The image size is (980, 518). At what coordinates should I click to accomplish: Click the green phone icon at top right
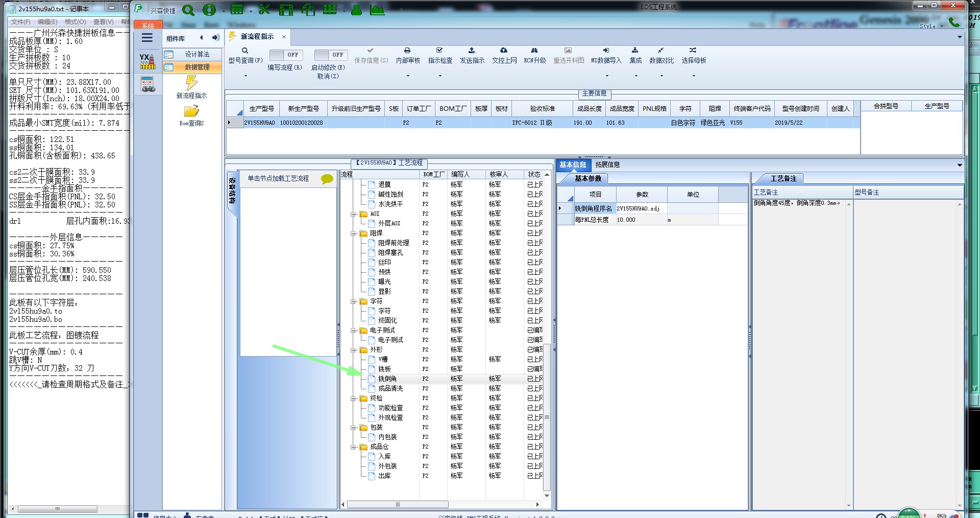click(953, 21)
